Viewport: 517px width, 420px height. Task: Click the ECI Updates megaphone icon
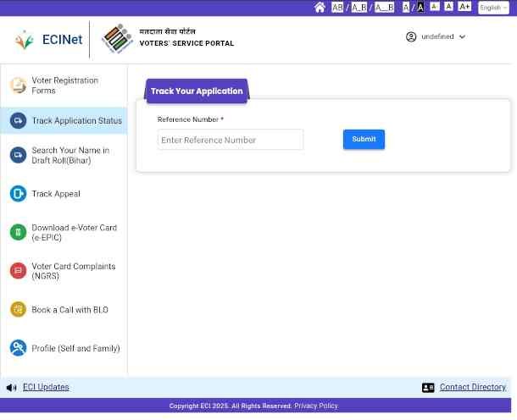(11, 388)
